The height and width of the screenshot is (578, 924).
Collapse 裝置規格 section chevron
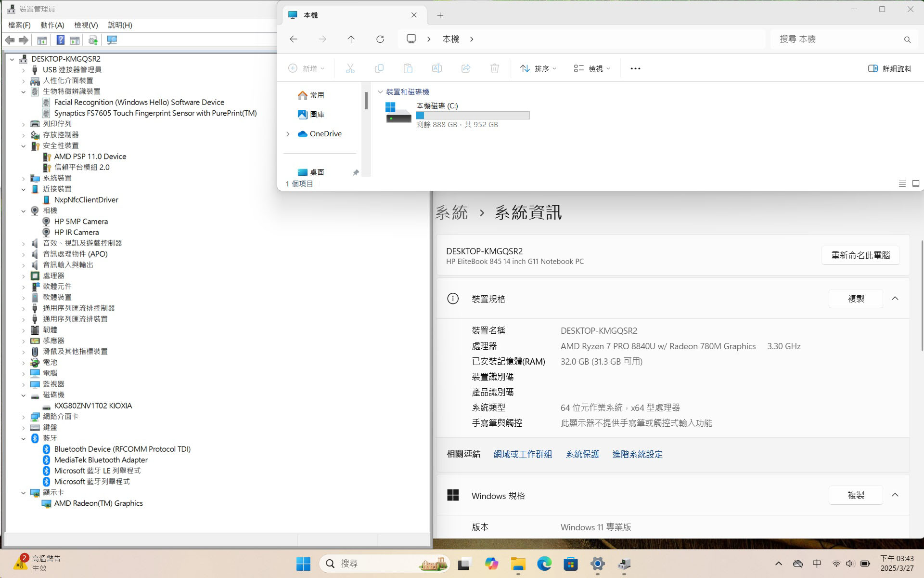pyautogui.click(x=895, y=299)
